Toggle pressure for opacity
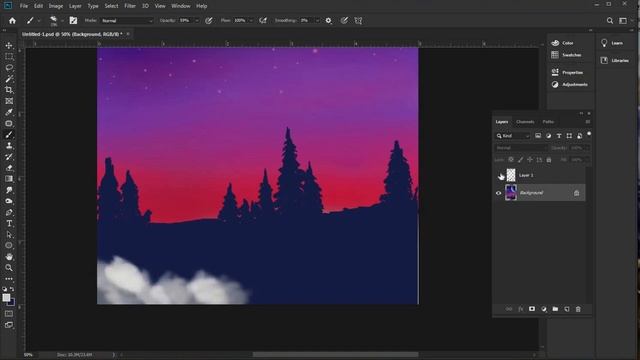Viewport: 640px width, 360px height. pyautogui.click(x=209, y=20)
